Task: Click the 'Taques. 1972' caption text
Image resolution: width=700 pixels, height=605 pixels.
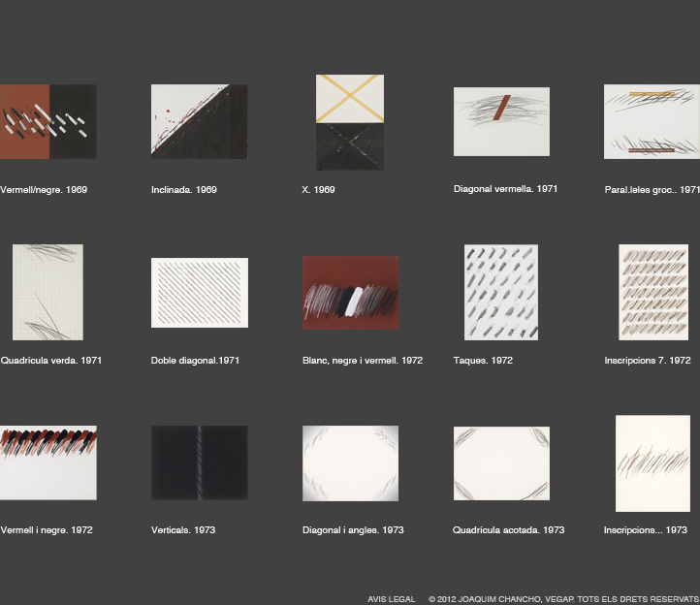Action: pos(483,361)
